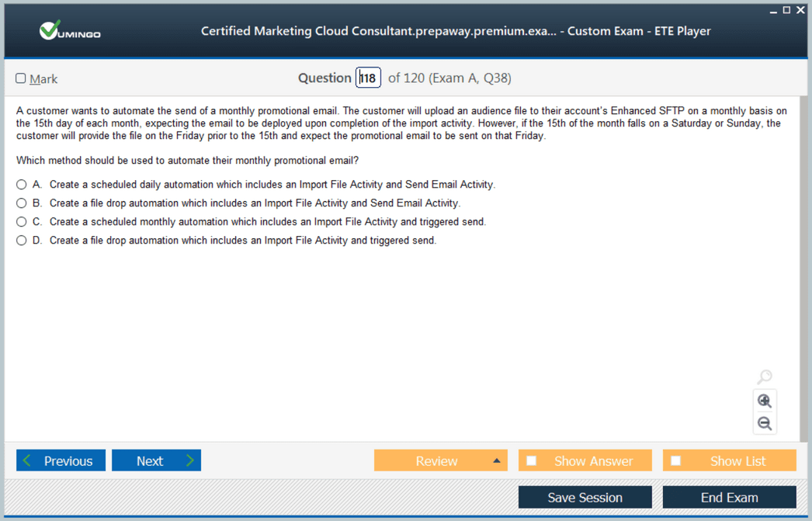Screen dimensions: 812x521
Task: Check the Mark question checkbox
Action: pyautogui.click(x=21, y=78)
